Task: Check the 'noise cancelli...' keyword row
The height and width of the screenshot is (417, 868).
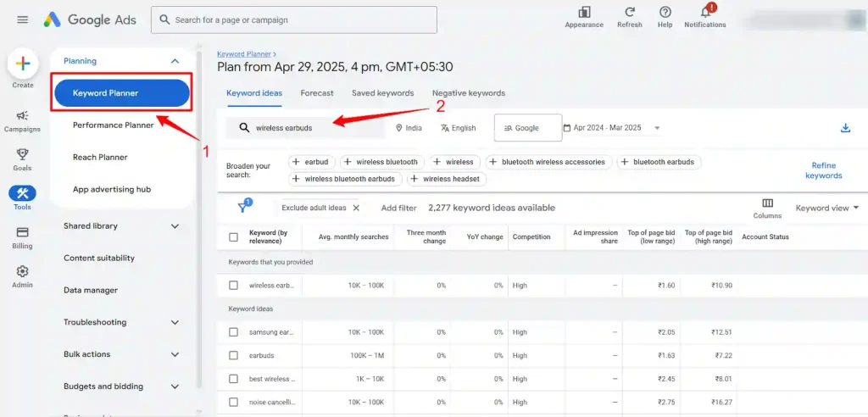Action: point(234,402)
